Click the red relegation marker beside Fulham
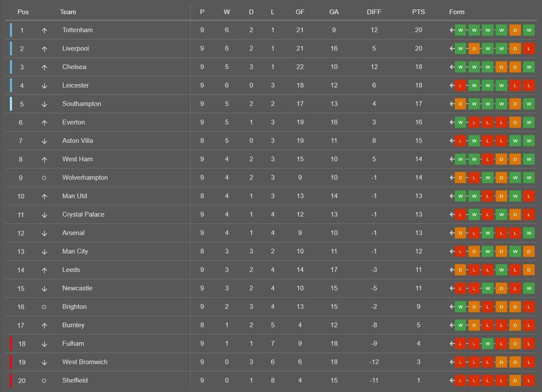This screenshot has width=542, height=392. pos(11,343)
